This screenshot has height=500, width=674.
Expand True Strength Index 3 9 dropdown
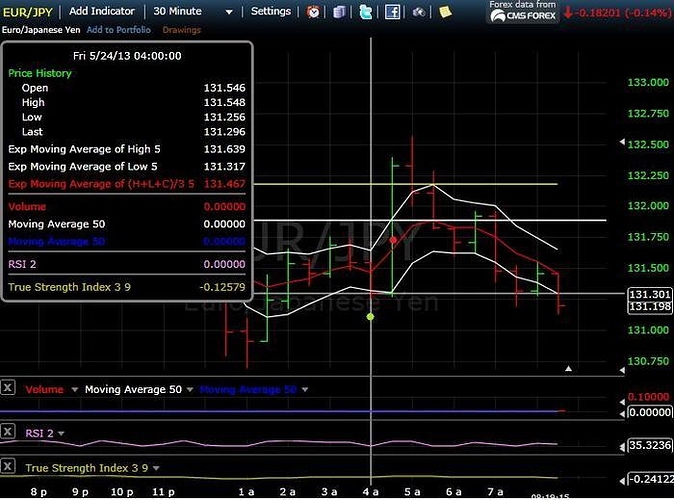click(156, 468)
